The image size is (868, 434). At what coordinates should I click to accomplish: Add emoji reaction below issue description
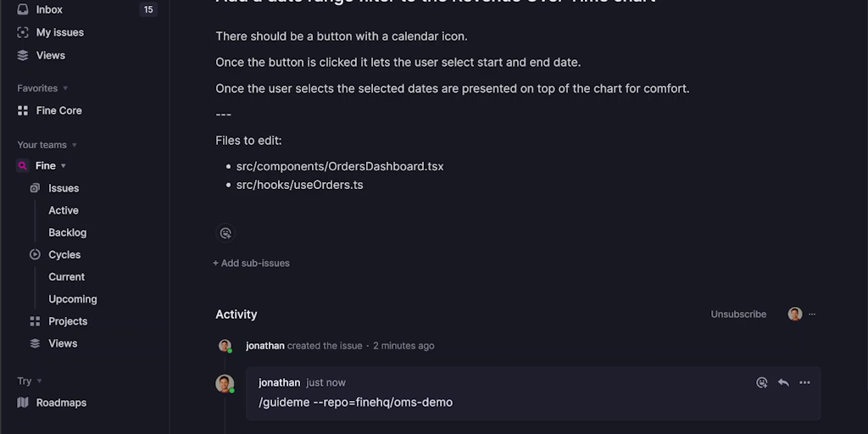pyautogui.click(x=225, y=232)
